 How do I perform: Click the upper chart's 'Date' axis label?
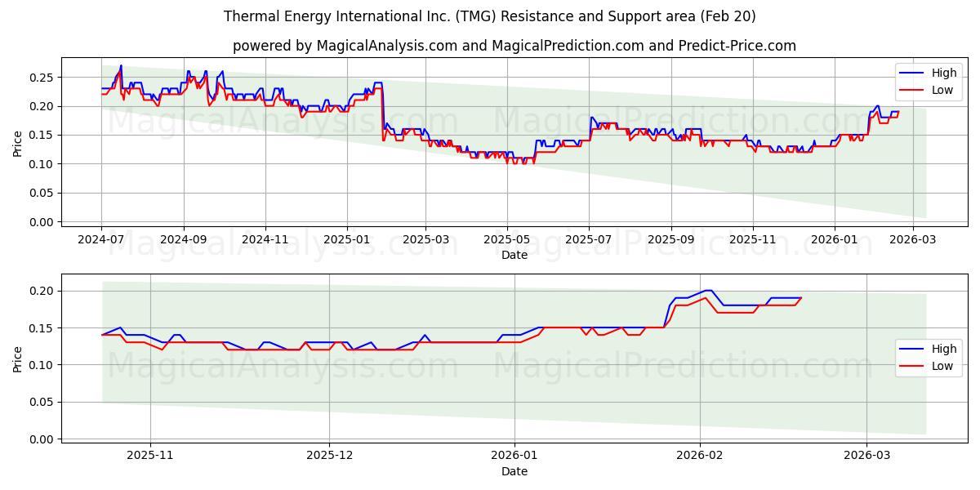tap(514, 255)
